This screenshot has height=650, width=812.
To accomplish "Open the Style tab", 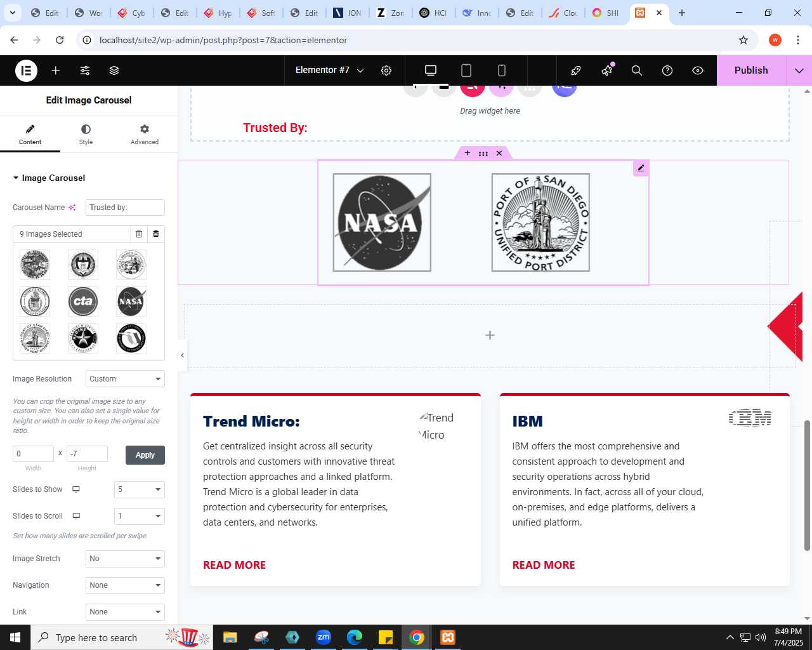I will click(x=86, y=135).
